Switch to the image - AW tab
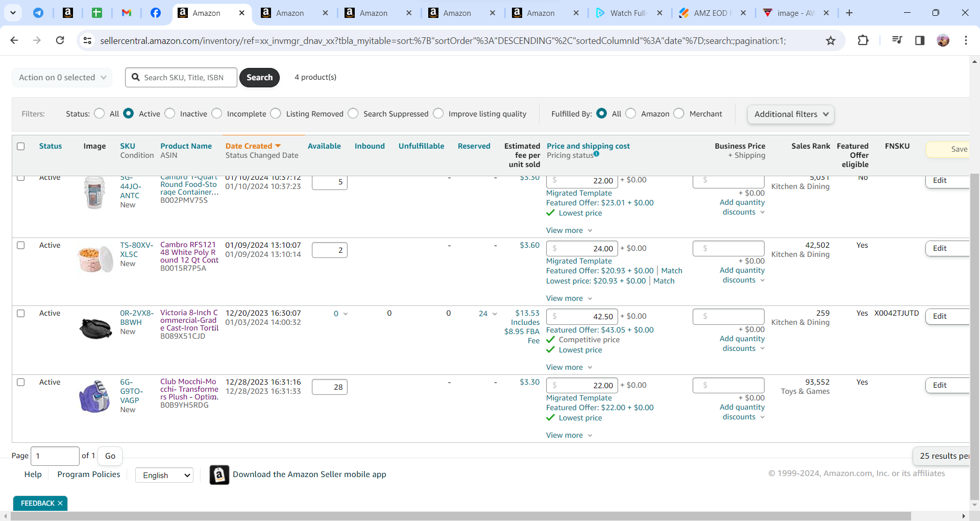This screenshot has width=980, height=521. tap(795, 13)
